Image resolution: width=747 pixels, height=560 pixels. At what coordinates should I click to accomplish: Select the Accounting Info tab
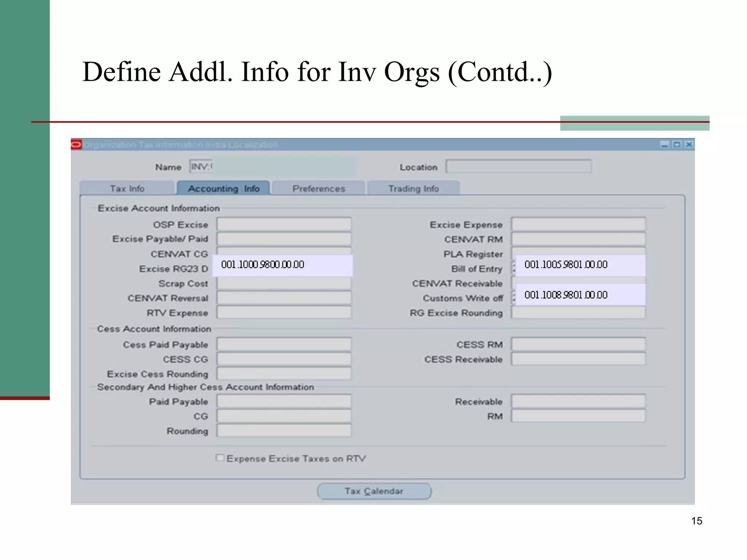click(223, 188)
